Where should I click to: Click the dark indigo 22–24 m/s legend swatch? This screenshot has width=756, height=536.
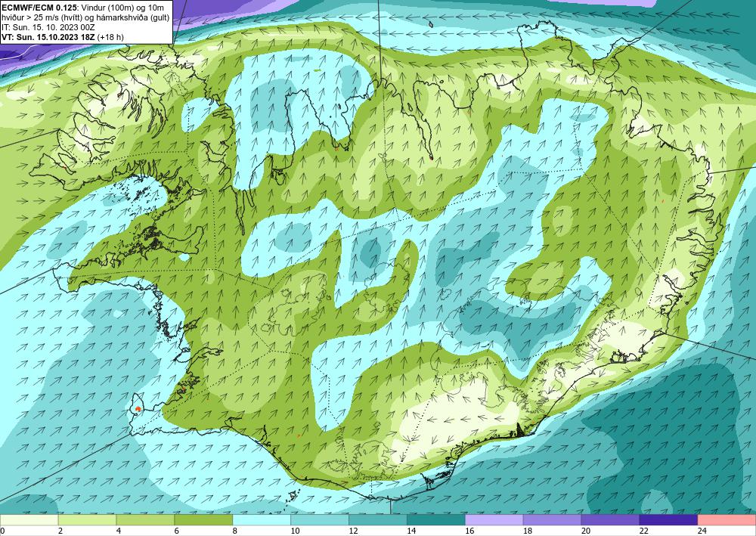[668, 520]
